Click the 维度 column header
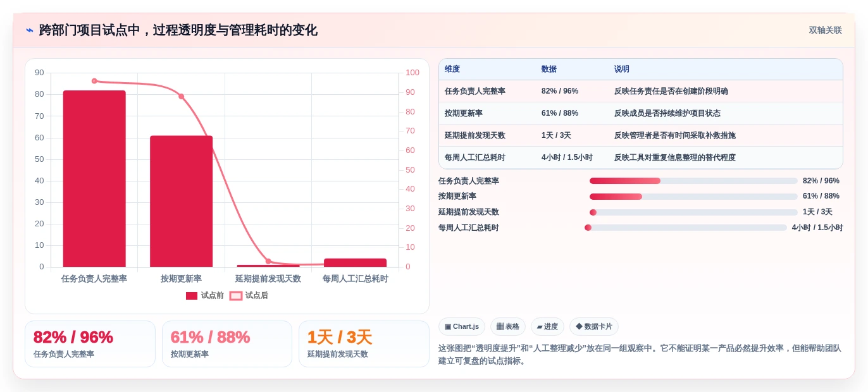 point(452,69)
